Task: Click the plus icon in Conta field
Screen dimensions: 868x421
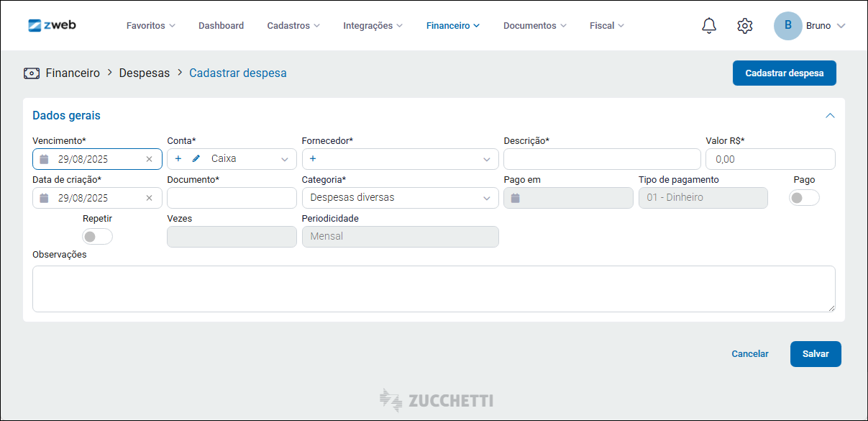Action: click(178, 159)
